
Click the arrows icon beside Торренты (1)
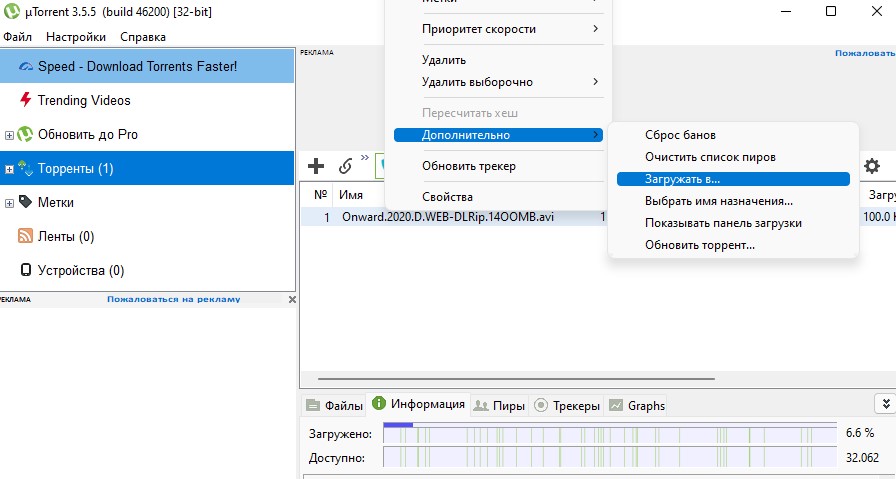coord(25,167)
